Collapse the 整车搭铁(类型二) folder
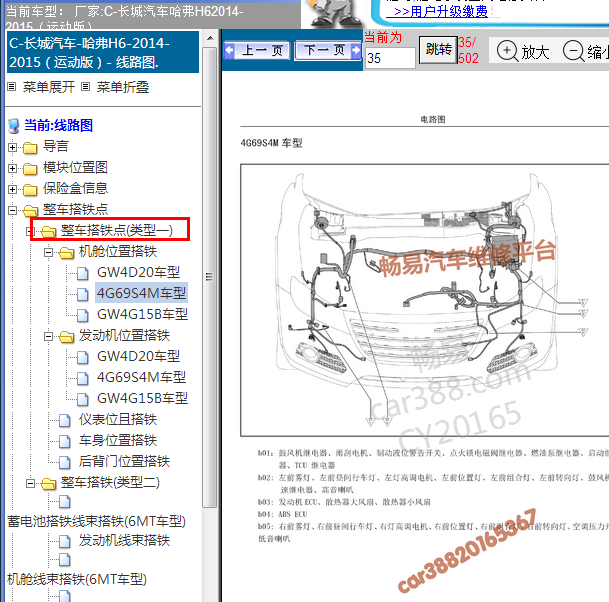 [30, 483]
